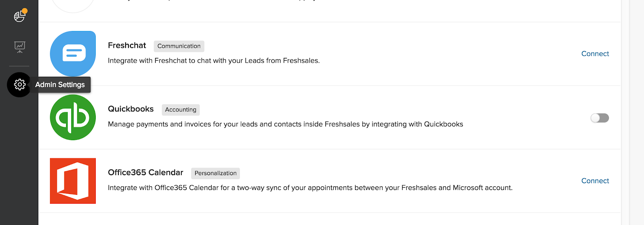The width and height of the screenshot is (644, 225).
Task: Open the Admin Settings gear icon
Action: [x=19, y=84]
